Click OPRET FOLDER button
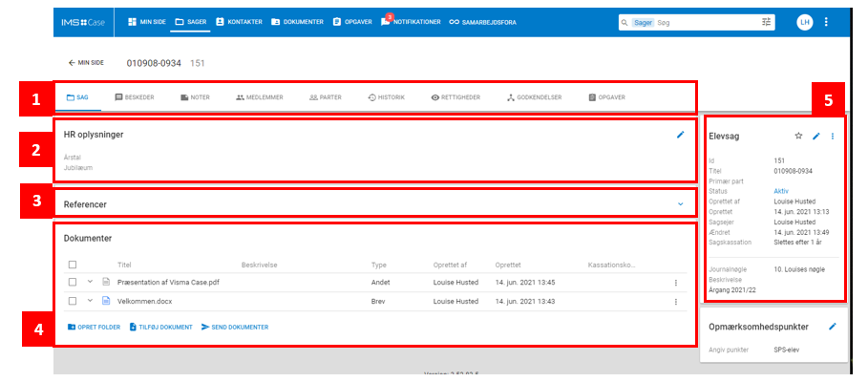 click(94, 328)
